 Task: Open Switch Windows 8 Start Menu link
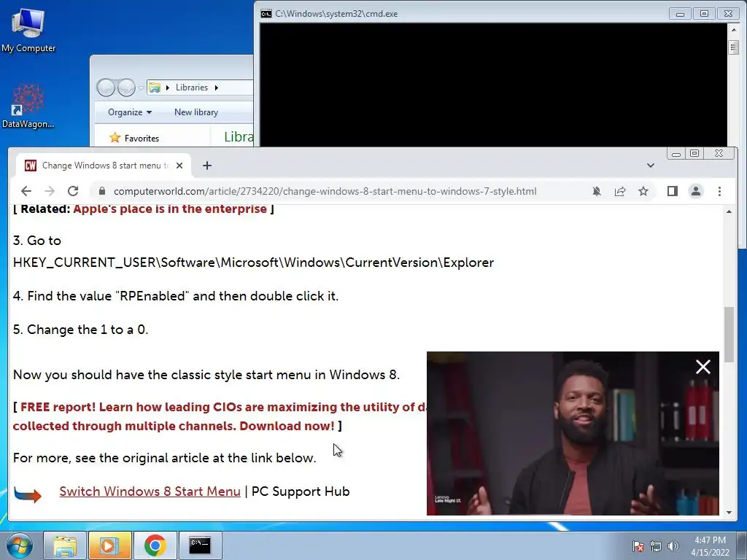tap(150, 491)
